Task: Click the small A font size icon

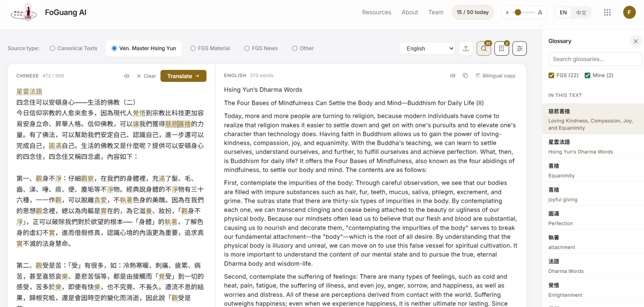Action: [x=507, y=12]
